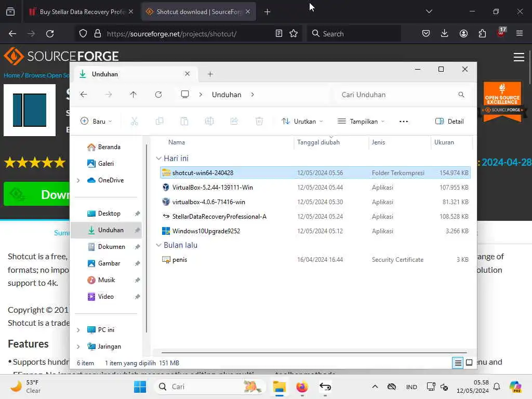Open the three-dots more options menu

(403, 122)
